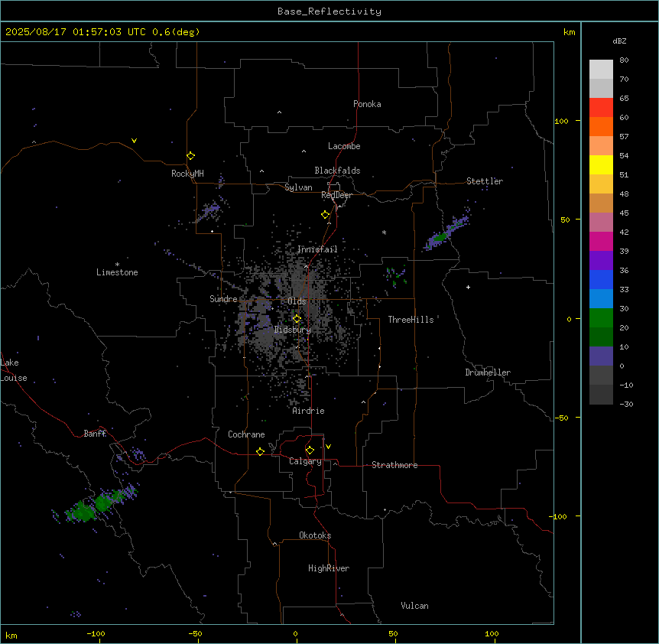Select the HighRiver label

(329, 568)
